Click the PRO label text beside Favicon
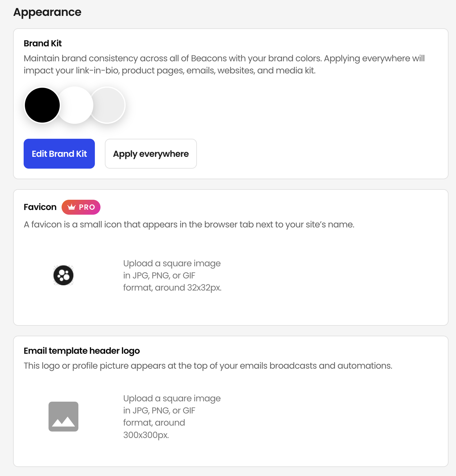The image size is (456, 476). coord(87,207)
